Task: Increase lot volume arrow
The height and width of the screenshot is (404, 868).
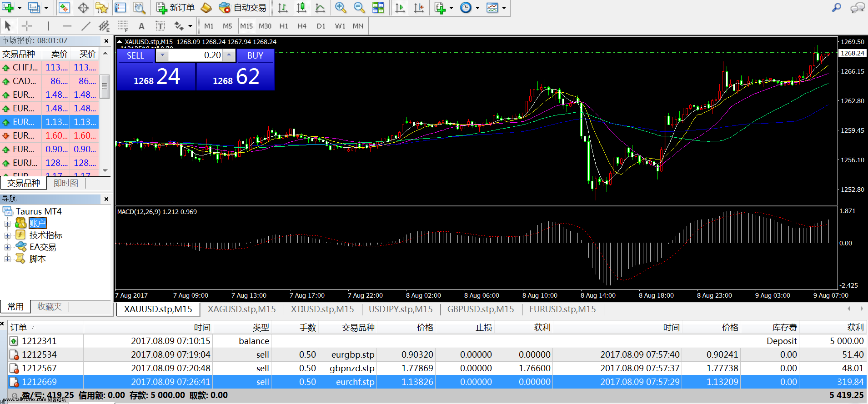Action: (229, 55)
